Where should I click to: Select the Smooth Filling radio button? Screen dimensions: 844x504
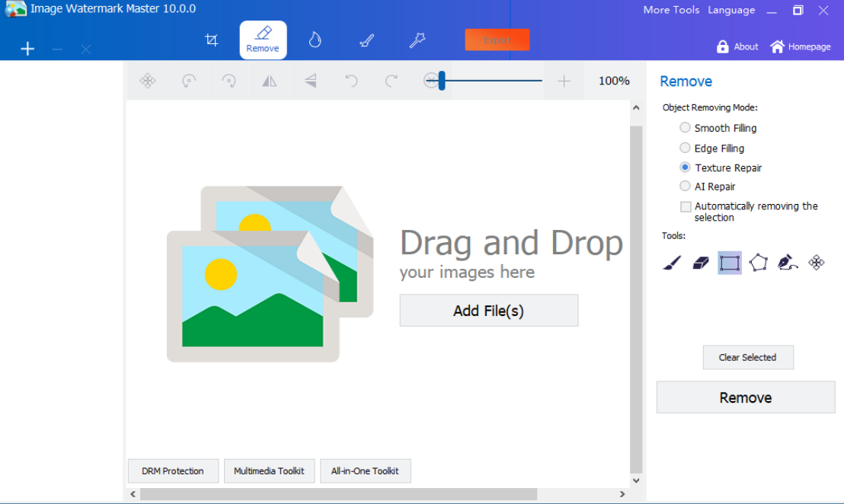coord(685,127)
